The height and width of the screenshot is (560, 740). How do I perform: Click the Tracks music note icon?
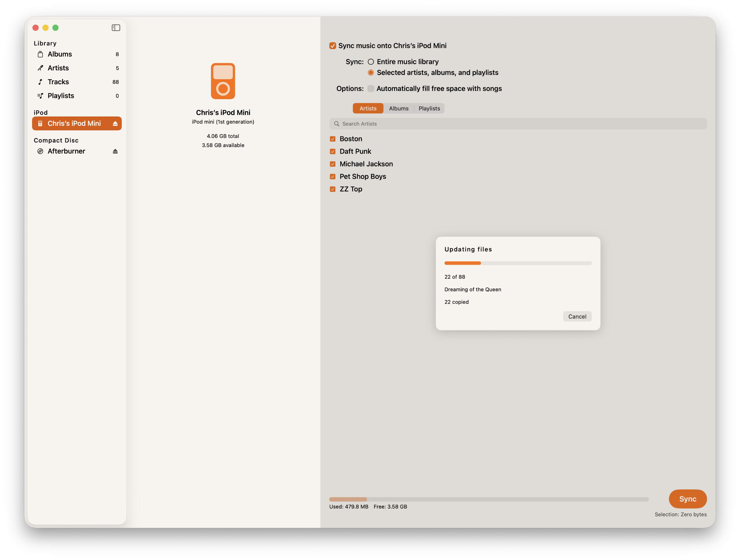[x=40, y=82]
